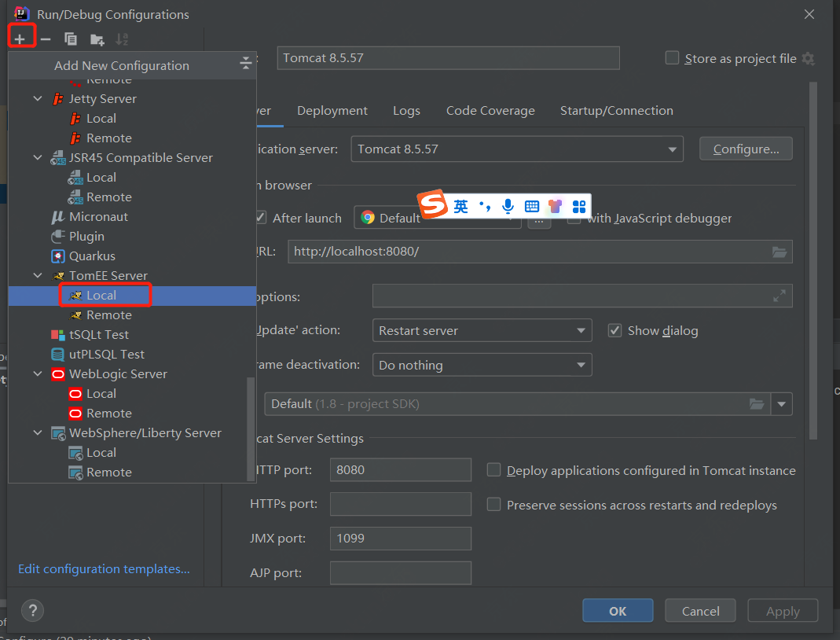
Task: Switch to the Deployment tab
Action: pos(332,110)
